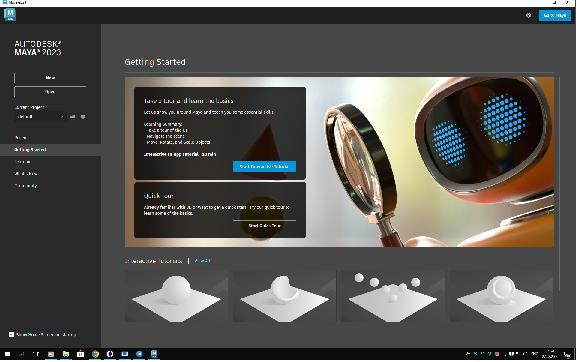This screenshot has height=362, width=578.
Task: Open Google Chrome from the taskbar
Action: (95, 354)
